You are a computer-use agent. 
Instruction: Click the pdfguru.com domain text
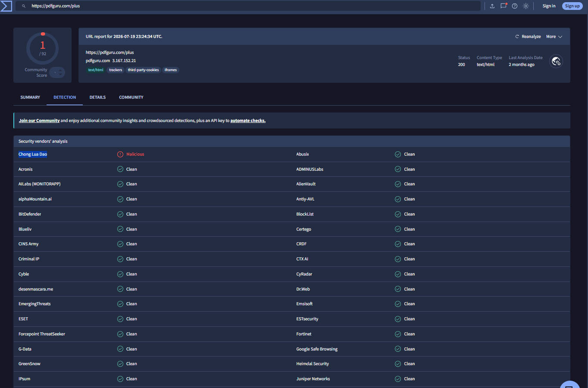tap(98, 61)
